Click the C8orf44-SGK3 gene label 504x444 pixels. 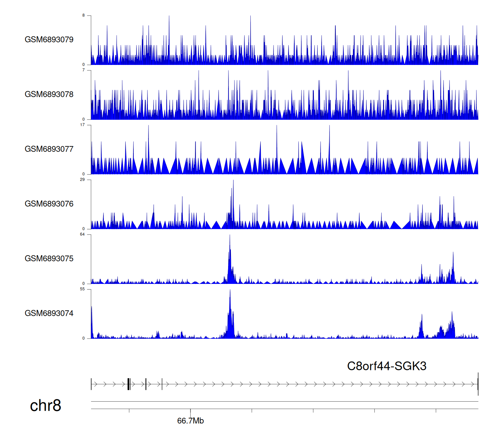tap(386, 366)
